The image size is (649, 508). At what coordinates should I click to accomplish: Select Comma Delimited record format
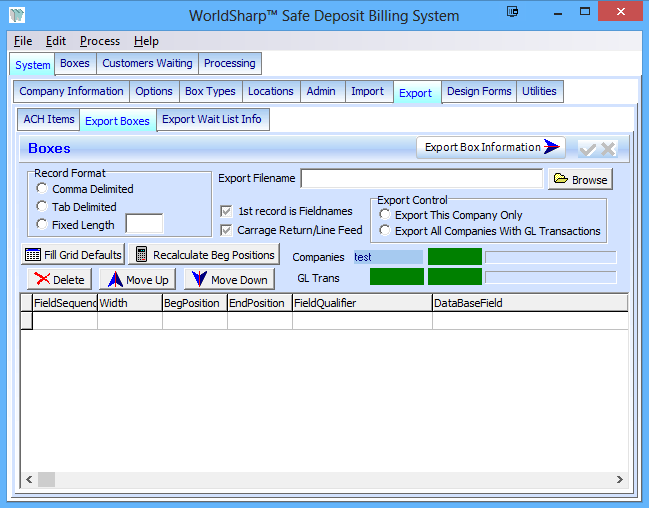(x=42, y=189)
